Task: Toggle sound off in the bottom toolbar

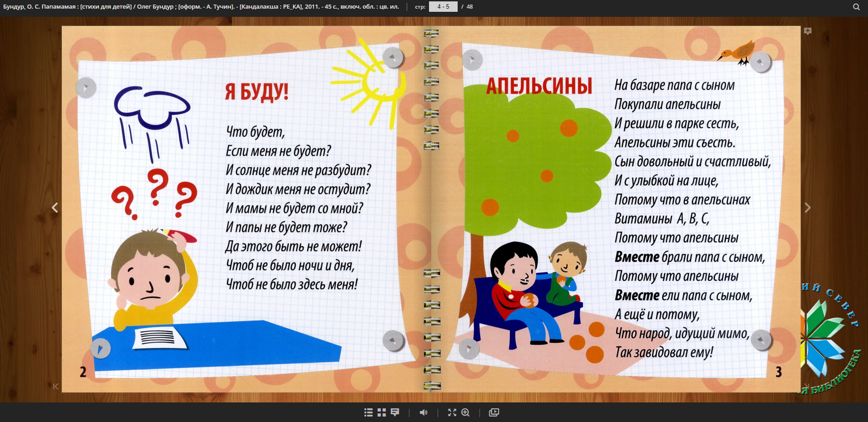Action: click(x=424, y=412)
